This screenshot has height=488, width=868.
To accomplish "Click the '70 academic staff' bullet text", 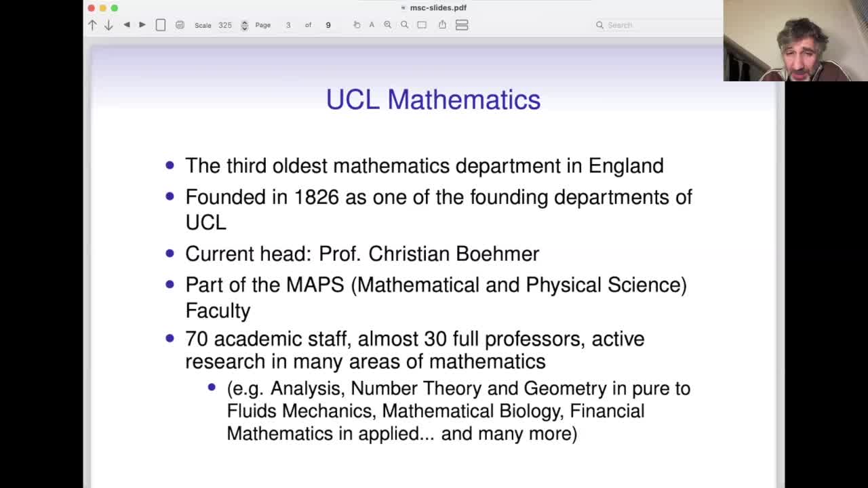I will click(x=415, y=350).
